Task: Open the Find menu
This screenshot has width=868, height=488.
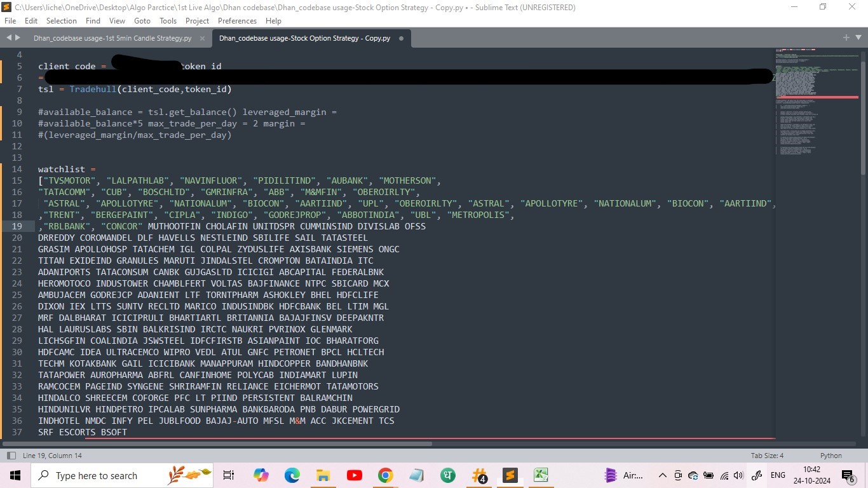Action: click(93, 21)
